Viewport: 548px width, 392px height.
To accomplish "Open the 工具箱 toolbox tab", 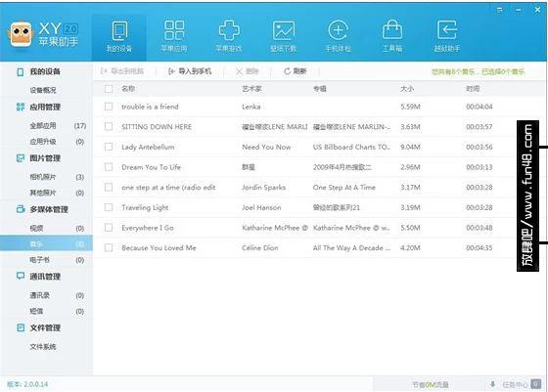I will coord(392,37).
